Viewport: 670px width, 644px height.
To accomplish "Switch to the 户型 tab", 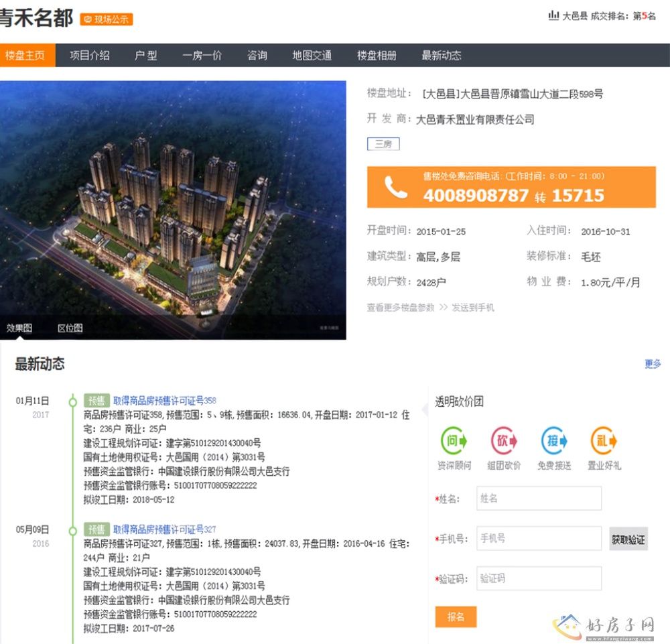I will coord(145,55).
